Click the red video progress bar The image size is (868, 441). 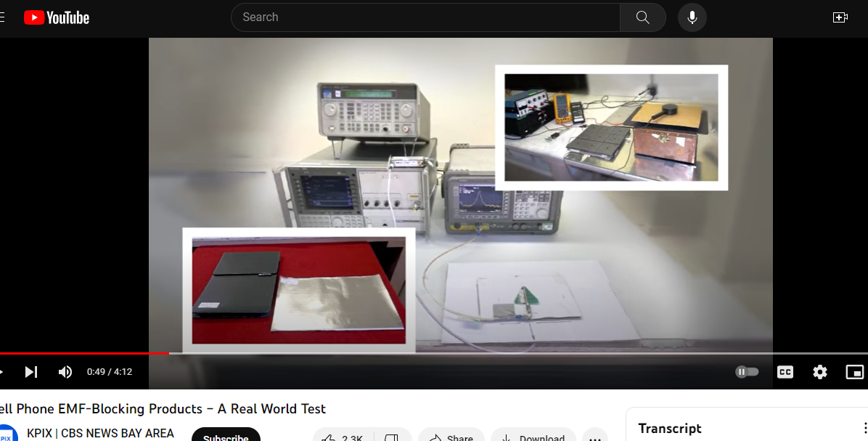point(87,353)
